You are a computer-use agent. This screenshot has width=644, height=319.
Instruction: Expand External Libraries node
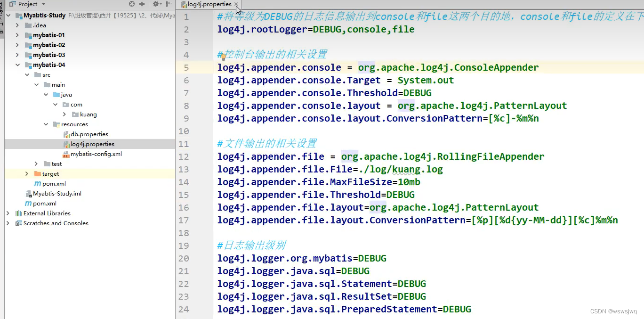[8, 213]
